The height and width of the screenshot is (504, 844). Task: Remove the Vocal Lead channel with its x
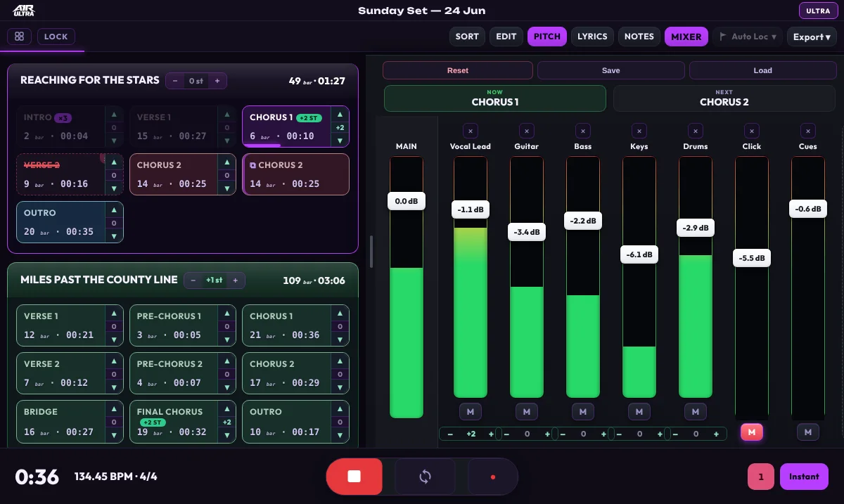tap(471, 130)
